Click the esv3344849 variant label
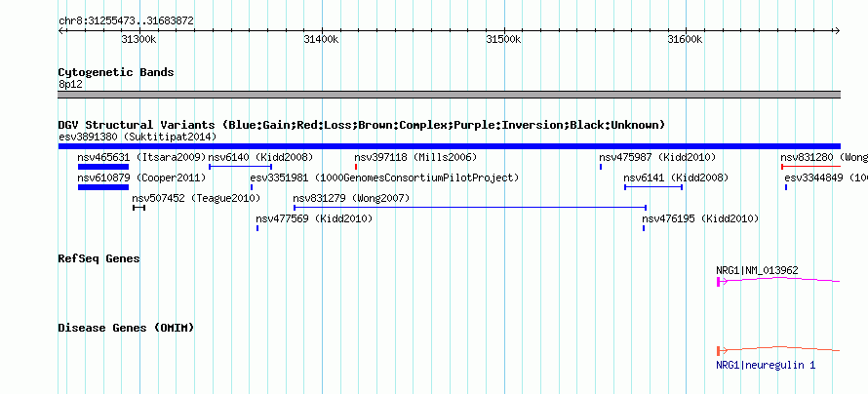 click(826, 177)
